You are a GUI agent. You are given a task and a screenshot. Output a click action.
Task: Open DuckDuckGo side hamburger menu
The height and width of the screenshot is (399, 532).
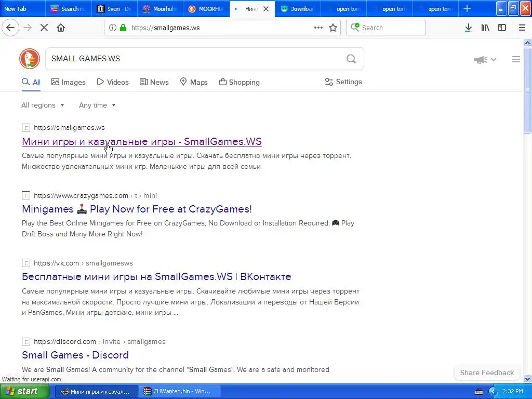516,59
